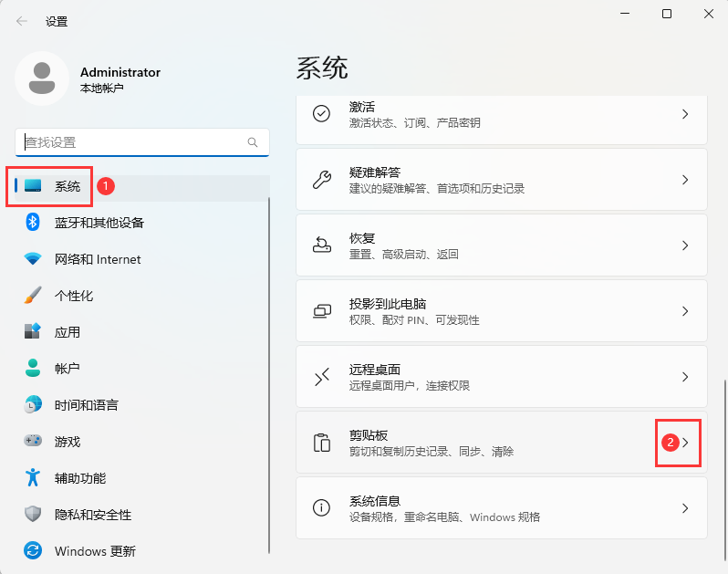Click the 本地帐户 label

pyautogui.click(x=101, y=89)
